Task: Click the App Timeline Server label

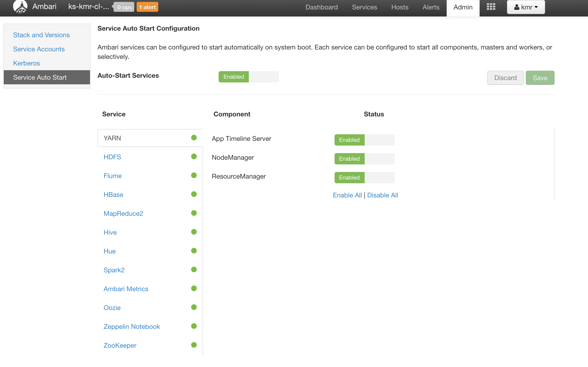Action: (x=241, y=138)
